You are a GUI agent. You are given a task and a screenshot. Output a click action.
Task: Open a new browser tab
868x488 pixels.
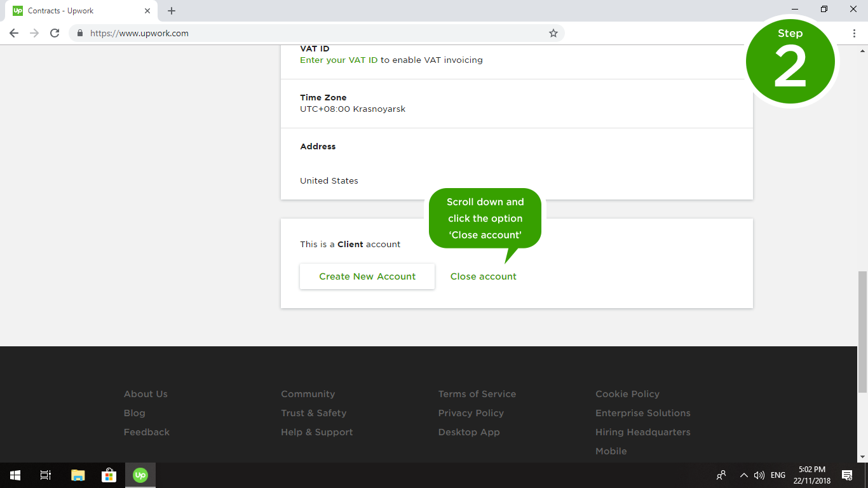click(x=172, y=11)
